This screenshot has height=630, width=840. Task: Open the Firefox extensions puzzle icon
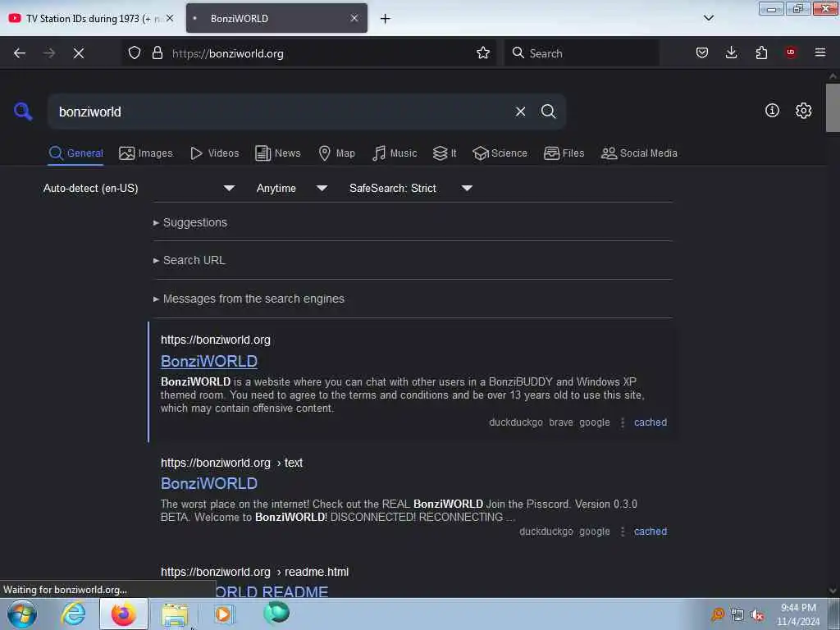(x=761, y=52)
